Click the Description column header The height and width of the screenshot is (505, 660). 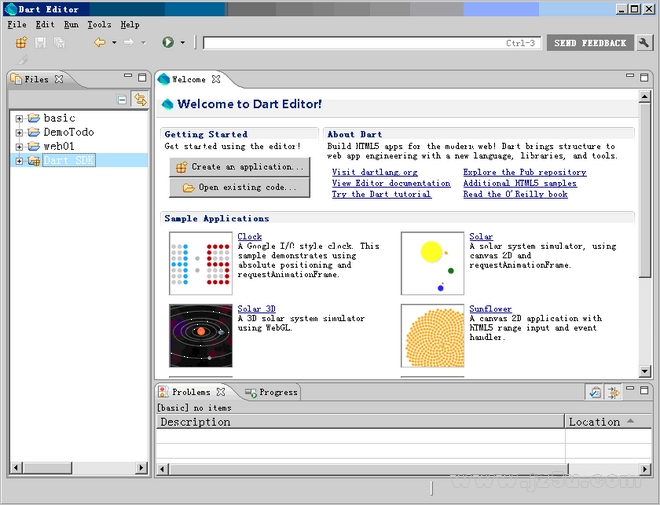360,422
